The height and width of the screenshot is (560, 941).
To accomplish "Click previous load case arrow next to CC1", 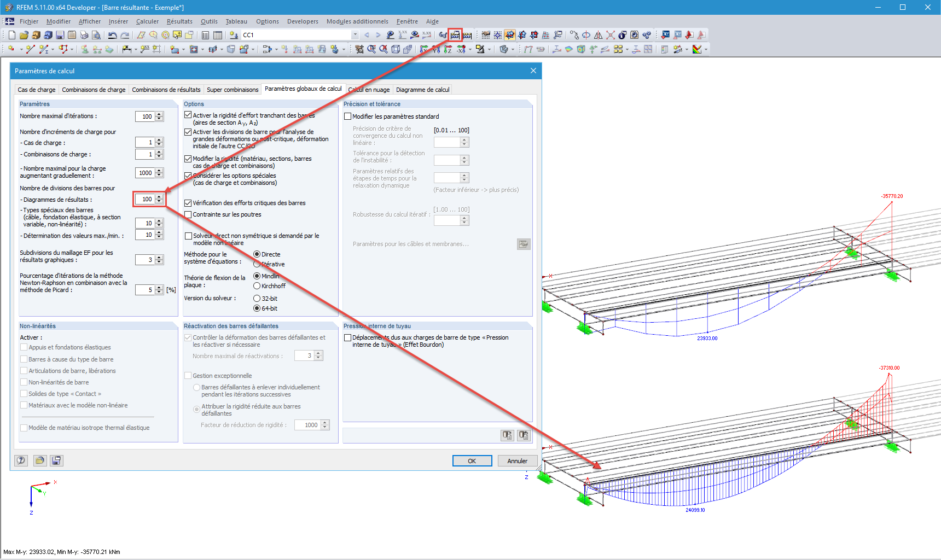I will point(367,35).
